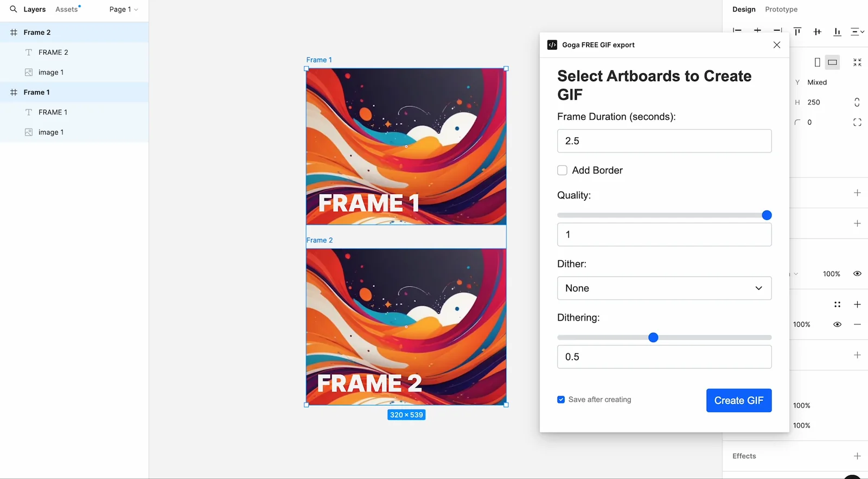Image resolution: width=868 pixels, height=479 pixels.
Task: Click the Quality value input field
Action: coord(664,234)
